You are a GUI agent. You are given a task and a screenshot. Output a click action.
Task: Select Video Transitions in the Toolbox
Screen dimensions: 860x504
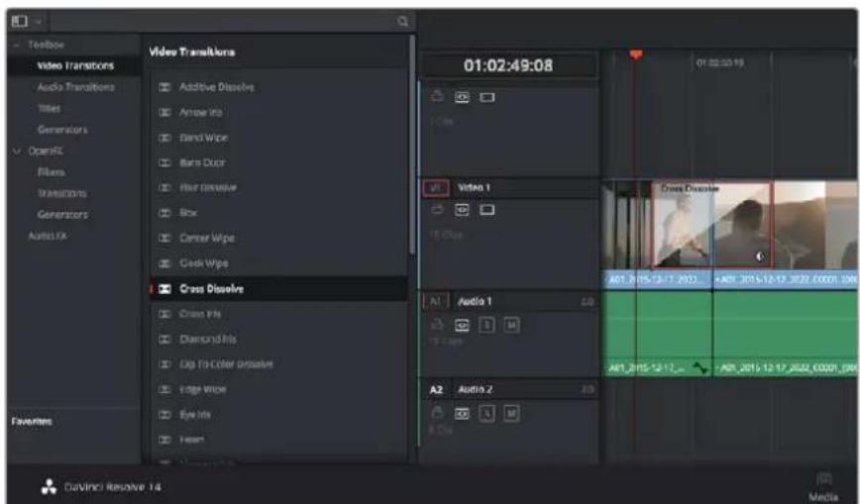click(x=75, y=65)
